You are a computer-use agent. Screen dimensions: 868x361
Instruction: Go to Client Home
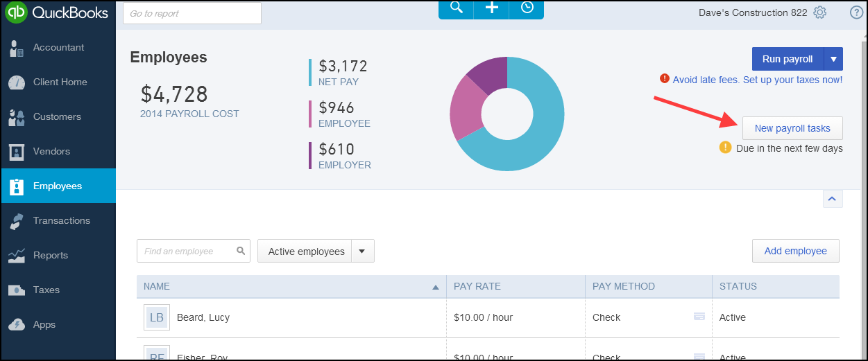58,82
